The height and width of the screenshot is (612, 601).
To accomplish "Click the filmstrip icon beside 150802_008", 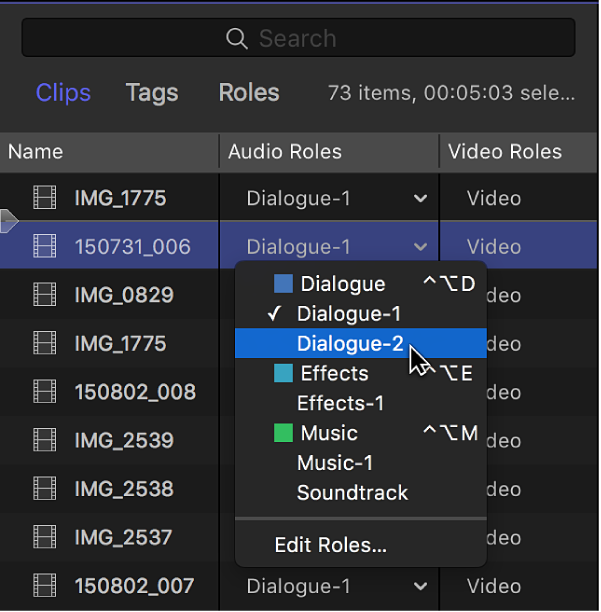I will 45,391.
